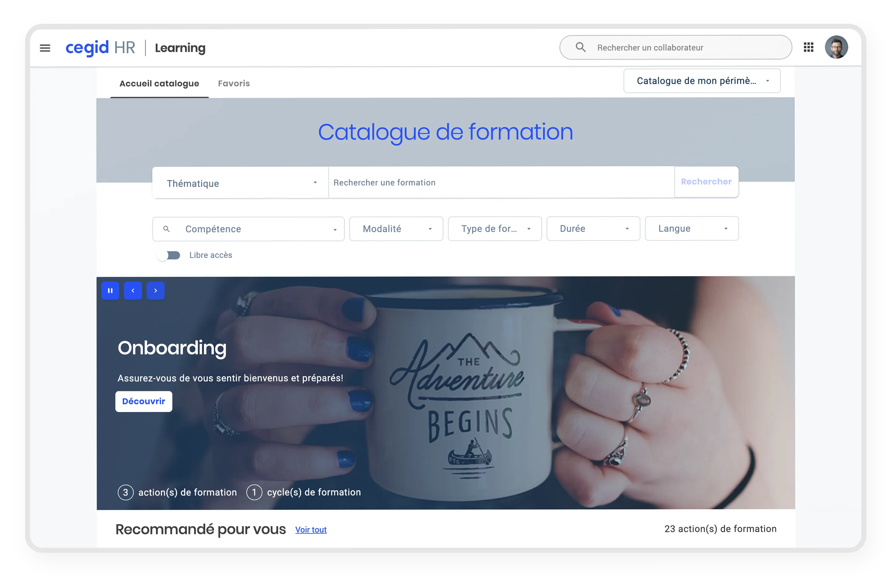
Task: Open the user profile avatar
Action: pyautogui.click(x=836, y=47)
